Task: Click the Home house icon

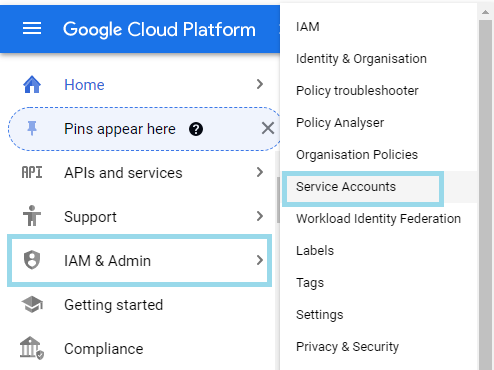Action: (32, 84)
